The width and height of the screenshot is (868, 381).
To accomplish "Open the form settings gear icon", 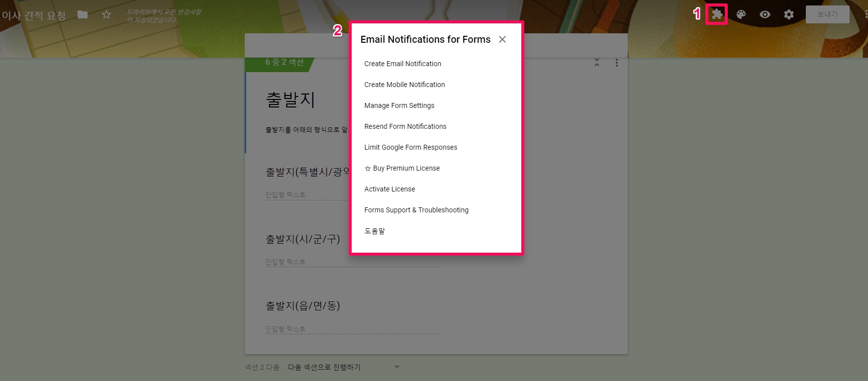I will point(789,14).
